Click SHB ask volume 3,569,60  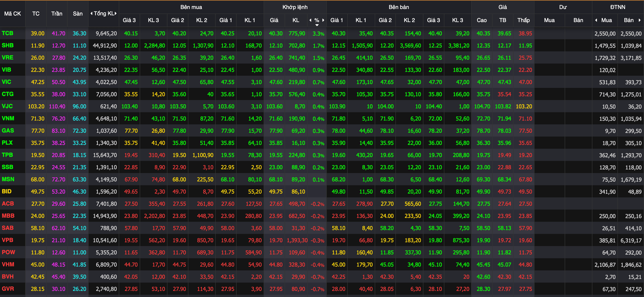tap(411, 46)
